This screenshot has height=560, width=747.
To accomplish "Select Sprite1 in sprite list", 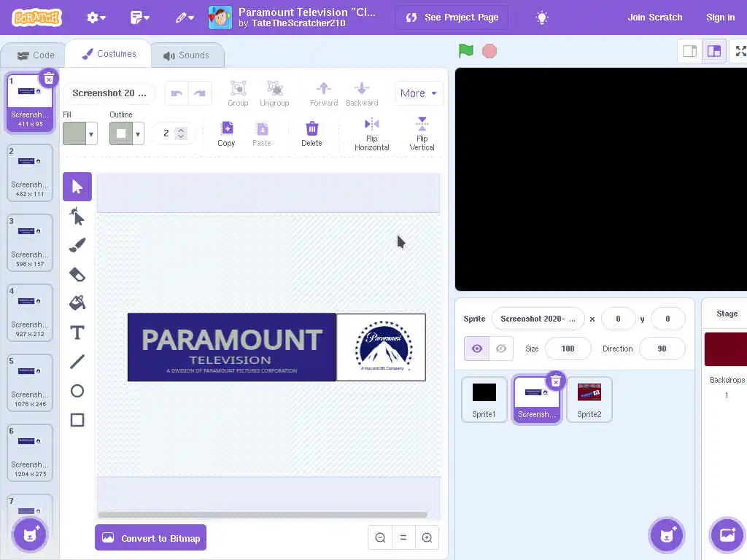I will coord(484,399).
